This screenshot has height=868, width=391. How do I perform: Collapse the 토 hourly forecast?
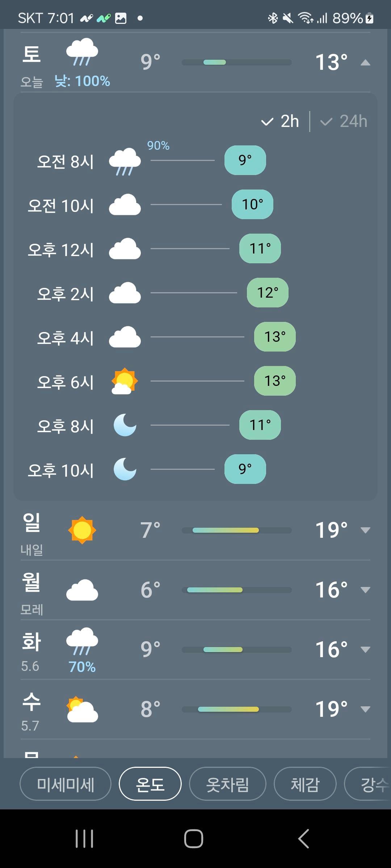(x=366, y=63)
